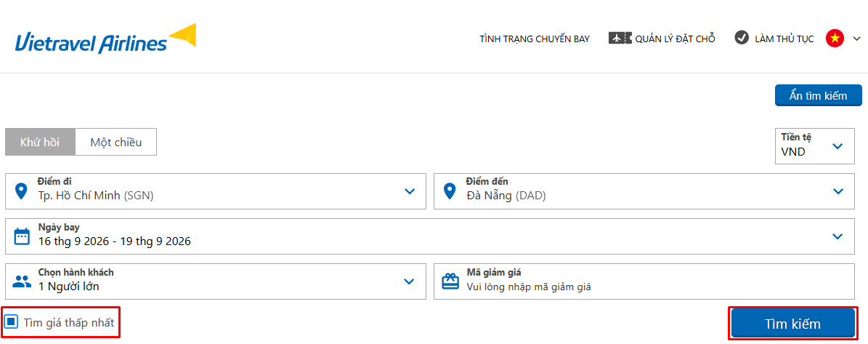The image size is (868, 344).
Task: Click the Vietravel Airlines logo
Action: click(x=106, y=39)
